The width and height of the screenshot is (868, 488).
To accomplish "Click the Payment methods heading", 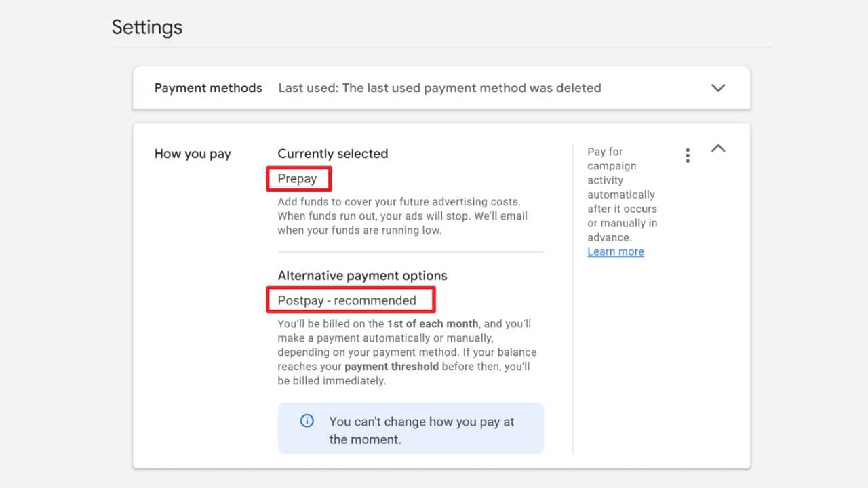I will click(x=208, y=88).
